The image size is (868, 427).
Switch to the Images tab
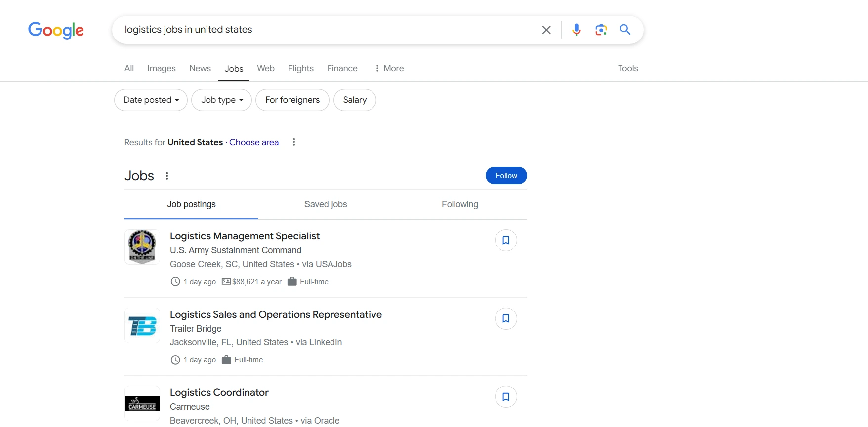click(162, 68)
